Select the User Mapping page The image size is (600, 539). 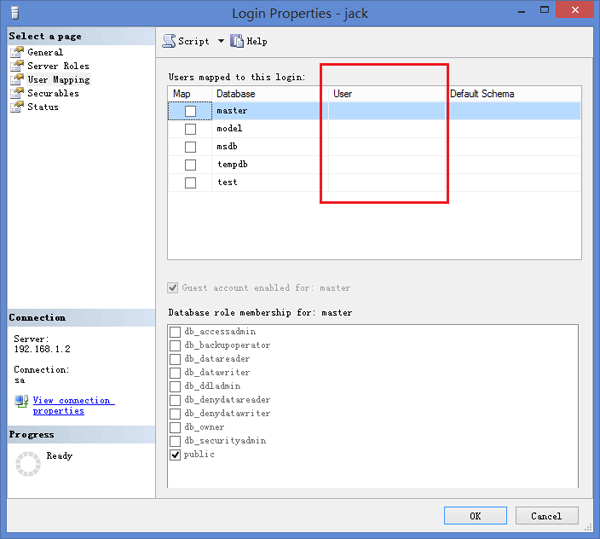pos(59,80)
